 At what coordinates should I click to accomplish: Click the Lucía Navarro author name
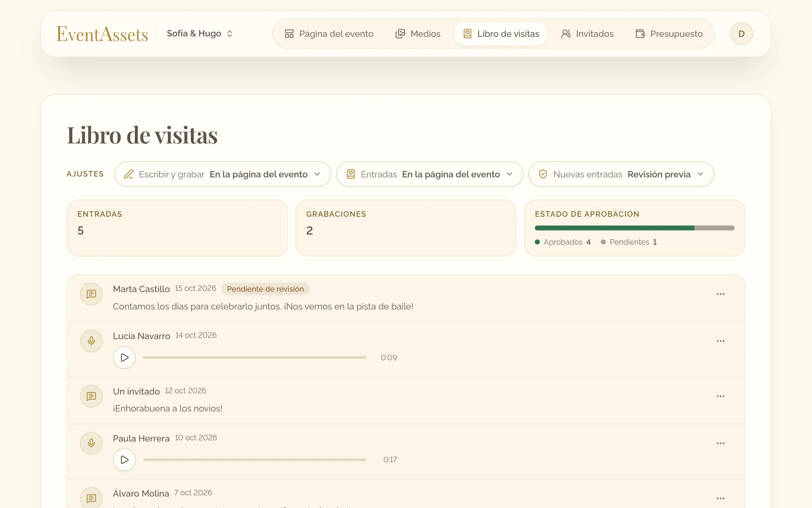click(142, 336)
